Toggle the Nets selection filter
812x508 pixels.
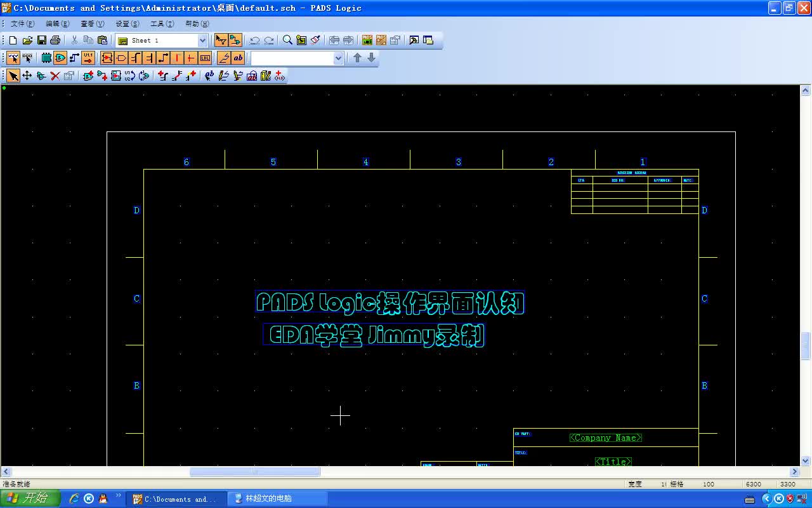pos(74,58)
